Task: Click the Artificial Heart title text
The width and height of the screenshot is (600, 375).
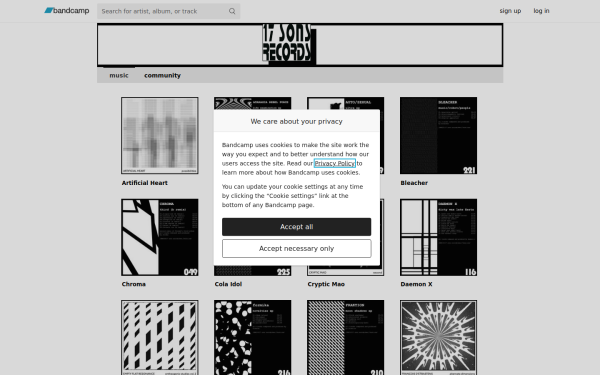Action: pos(145,183)
